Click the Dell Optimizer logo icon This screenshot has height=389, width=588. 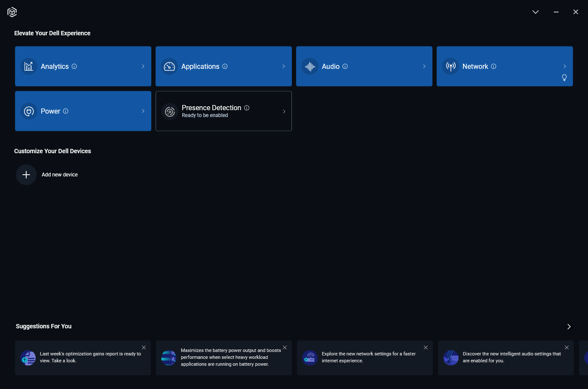click(x=12, y=12)
